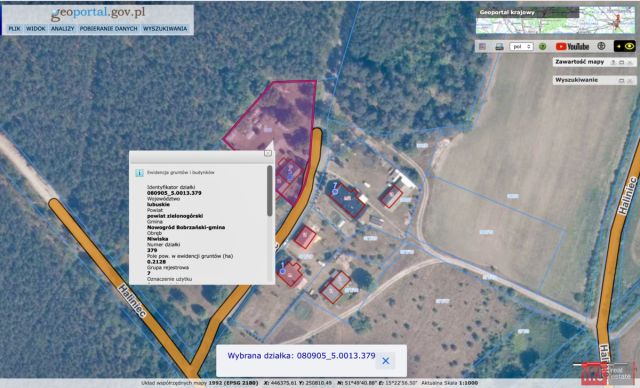Click the green help icon
This screenshot has width=640, height=388.
tap(542, 47)
